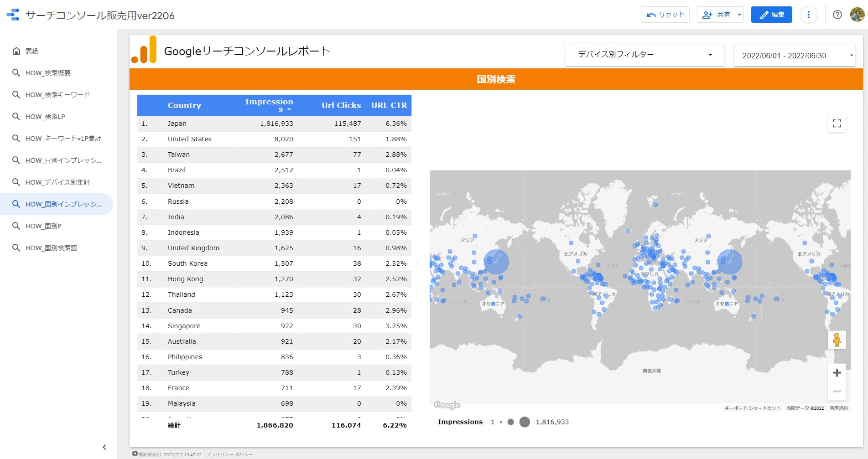Click the Country column header
This screenshot has height=459, width=868.
(x=184, y=105)
